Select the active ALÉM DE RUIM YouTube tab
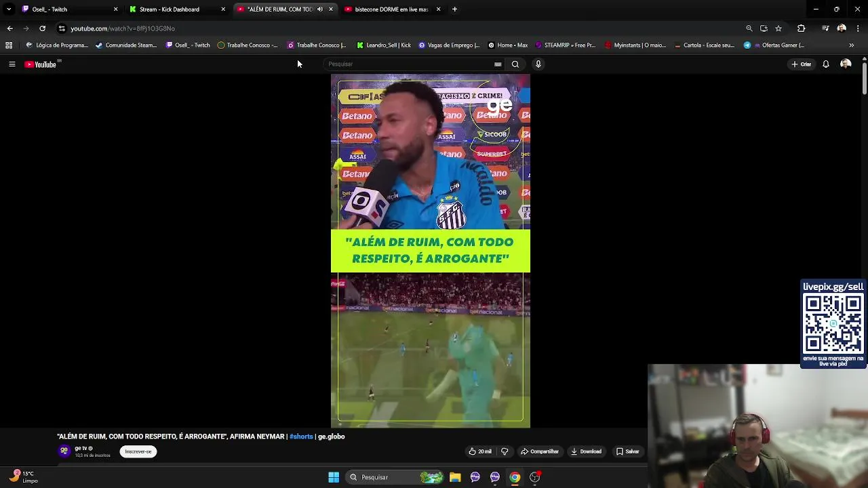Image resolution: width=868 pixels, height=488 pixels. tap(279, 9)
